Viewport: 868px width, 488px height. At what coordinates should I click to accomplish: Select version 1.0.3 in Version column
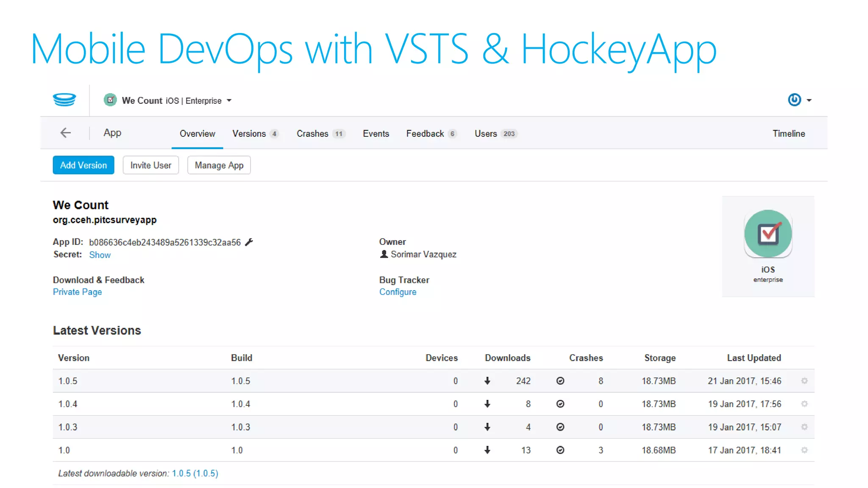click(x=68, y=427)
